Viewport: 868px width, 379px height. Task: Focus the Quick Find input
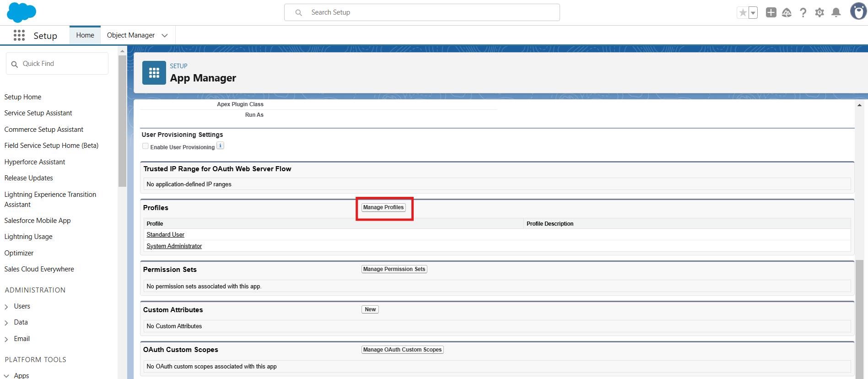point(57,64)
